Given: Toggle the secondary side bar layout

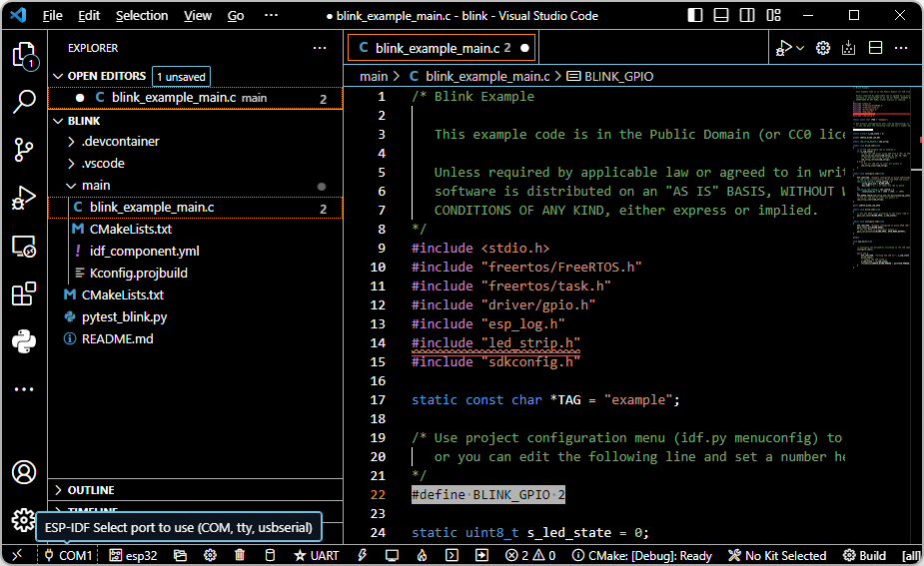Looking at the screenshot, I should 747,15.
